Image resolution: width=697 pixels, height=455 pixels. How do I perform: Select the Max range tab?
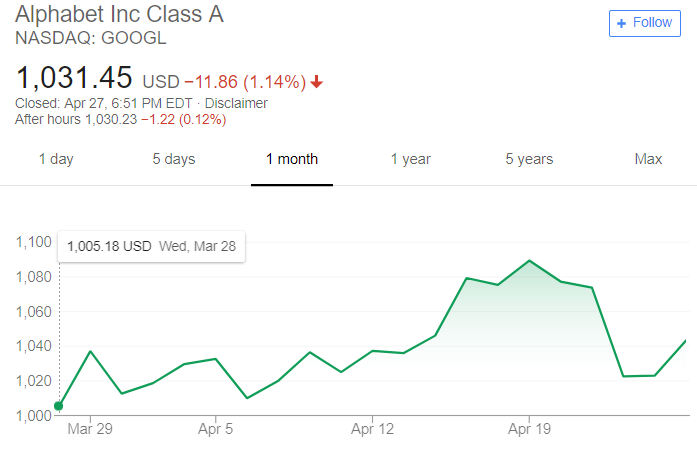pyautogui.click(x=648, y=159)
